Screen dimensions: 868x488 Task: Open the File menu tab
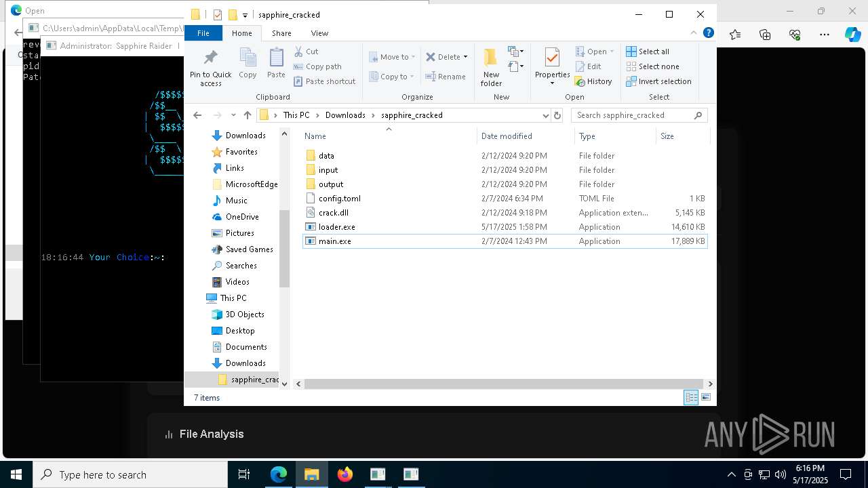coord(203,33)
